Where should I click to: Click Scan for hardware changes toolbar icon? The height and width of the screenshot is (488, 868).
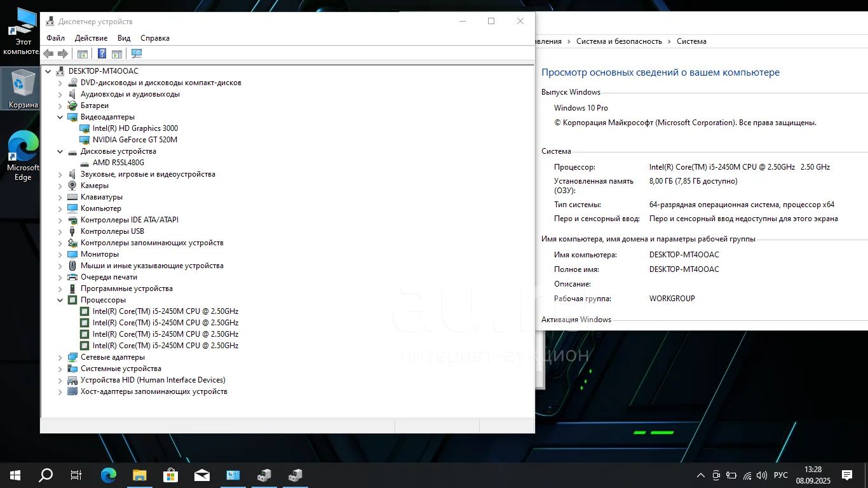point(137,54)
